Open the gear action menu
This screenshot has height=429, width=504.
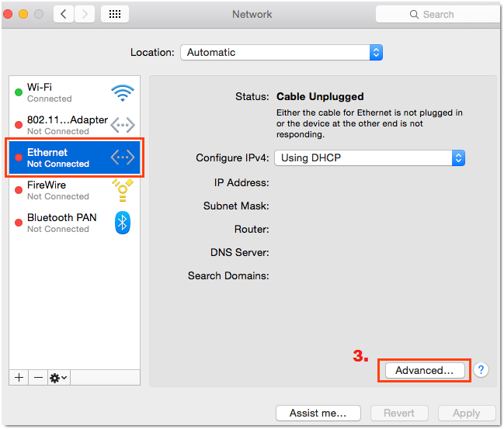point(58,377)
